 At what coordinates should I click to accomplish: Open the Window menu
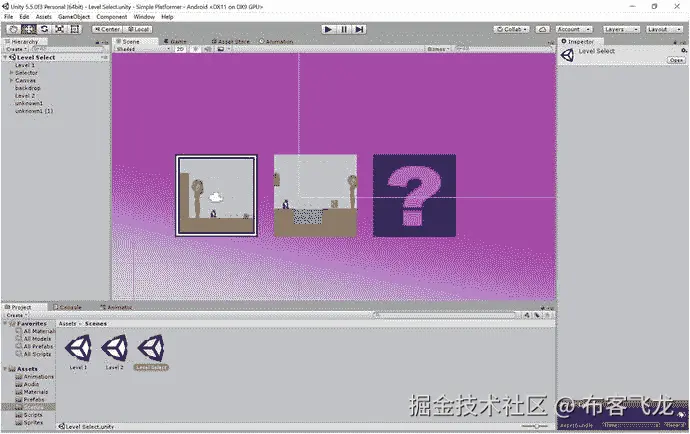144,17
